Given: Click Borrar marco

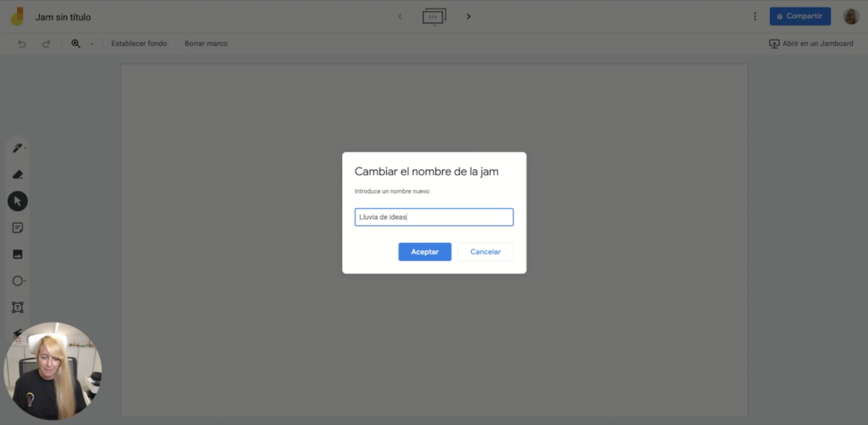Looking at the screenshot, I should 205,44.
